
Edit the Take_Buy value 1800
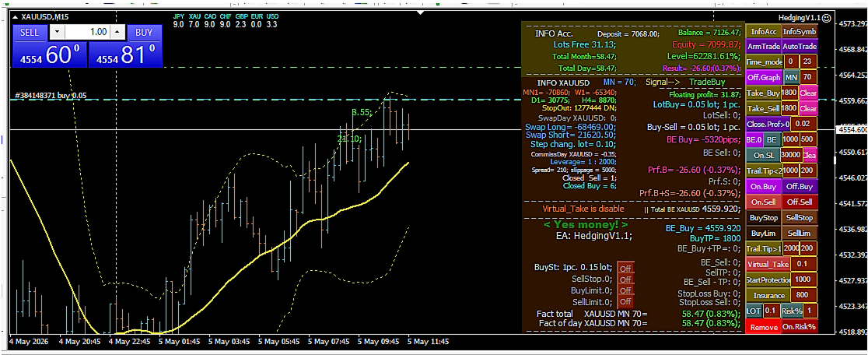pos(790,93)
